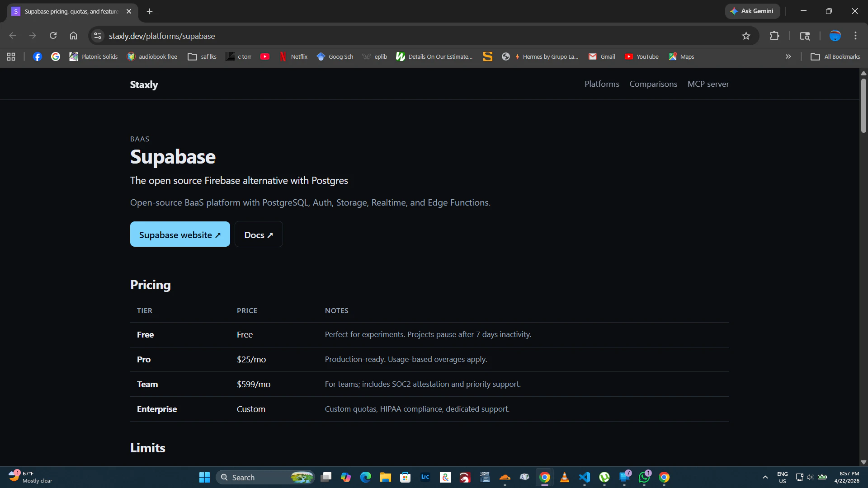Reload the Staxly page
The width and height of the screenshot is (868, 488).
pyautogui.click(x=53, y=36)
